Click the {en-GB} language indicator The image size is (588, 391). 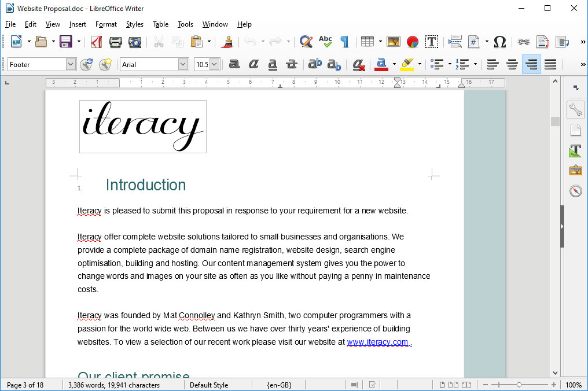click(x=279, y=385)
